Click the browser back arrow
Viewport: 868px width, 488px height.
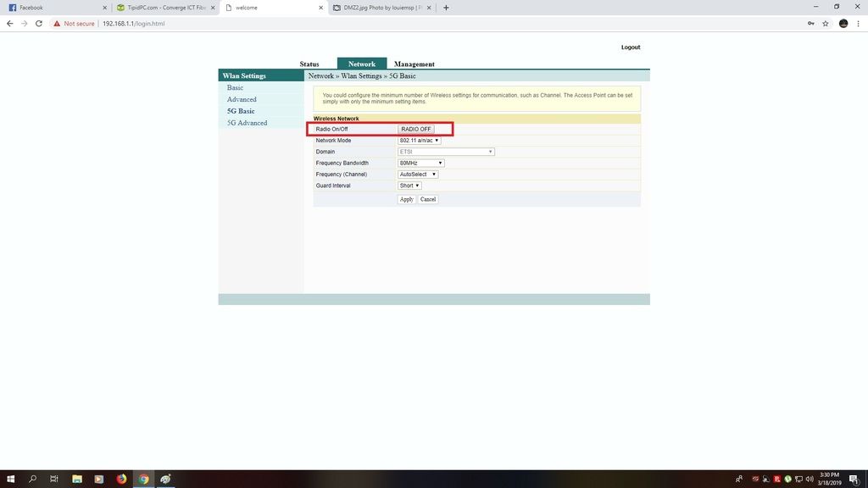pyautogui.click(x=8, y=24)
